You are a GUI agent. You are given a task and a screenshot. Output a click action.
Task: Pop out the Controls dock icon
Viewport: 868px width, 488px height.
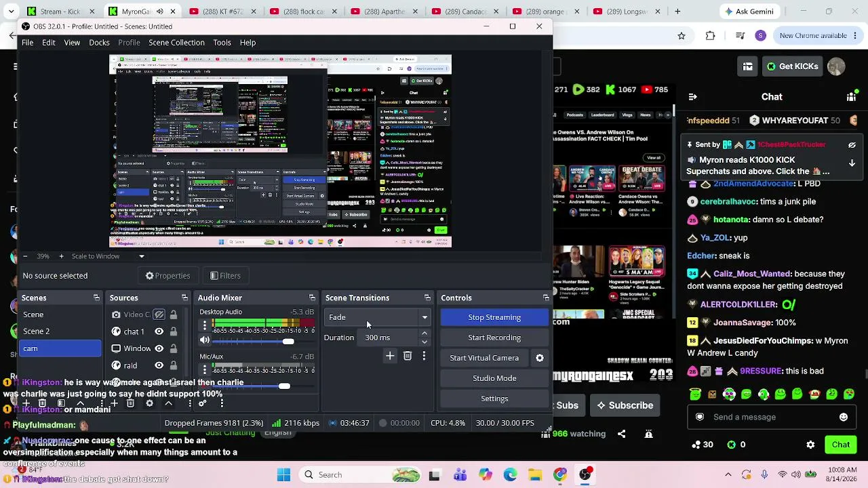[x=546, y=298]
